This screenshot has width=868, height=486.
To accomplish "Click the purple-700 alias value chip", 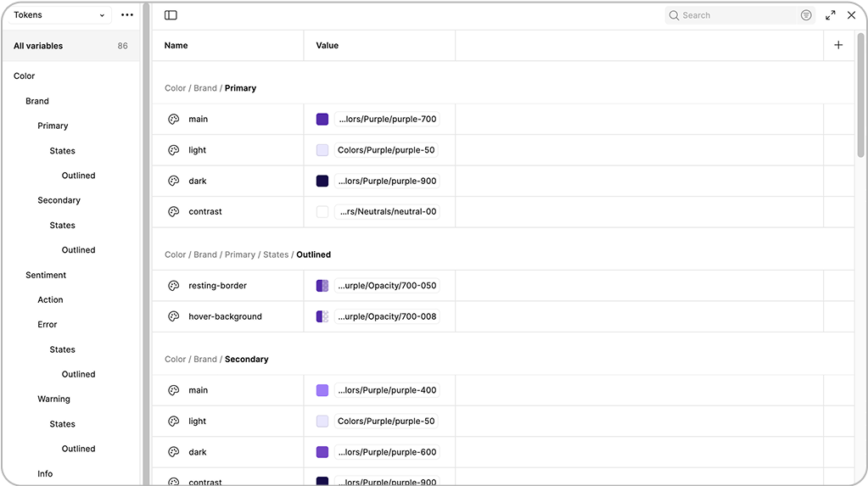I will (387, 120).
